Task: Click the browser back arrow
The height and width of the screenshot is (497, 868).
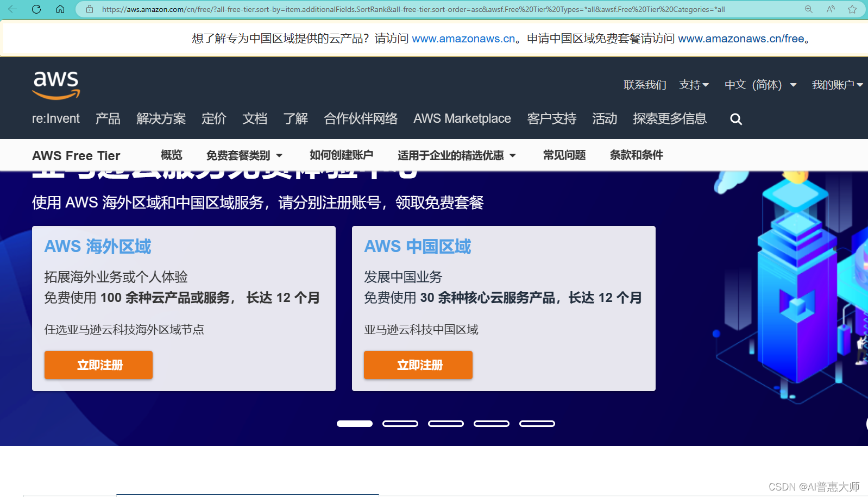Action: click(12, 9)
